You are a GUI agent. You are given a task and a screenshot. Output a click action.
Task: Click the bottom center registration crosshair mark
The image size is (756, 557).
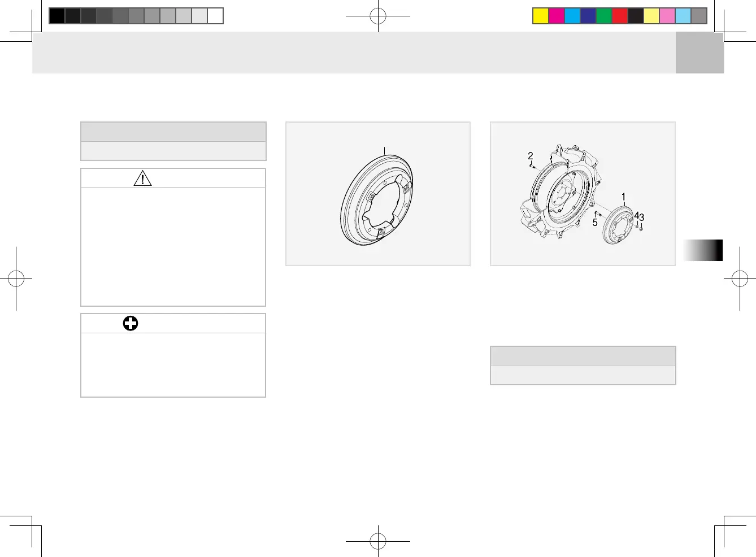378,541
